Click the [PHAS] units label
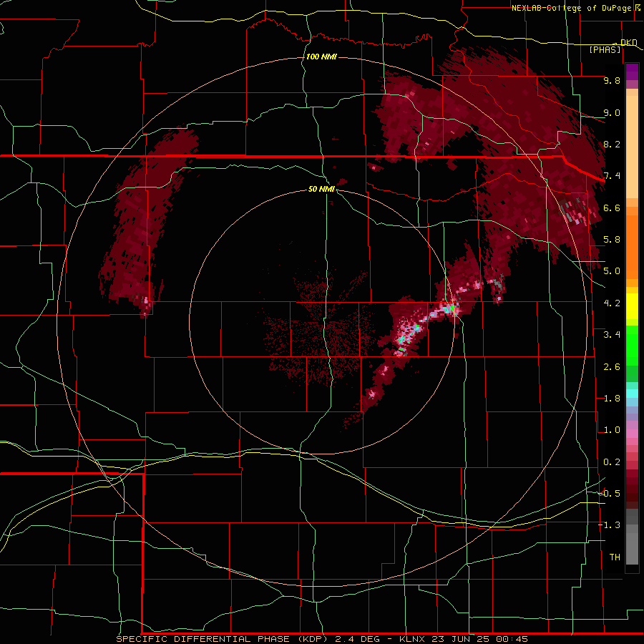The image size is (644, 644). [x=605, y=49]
